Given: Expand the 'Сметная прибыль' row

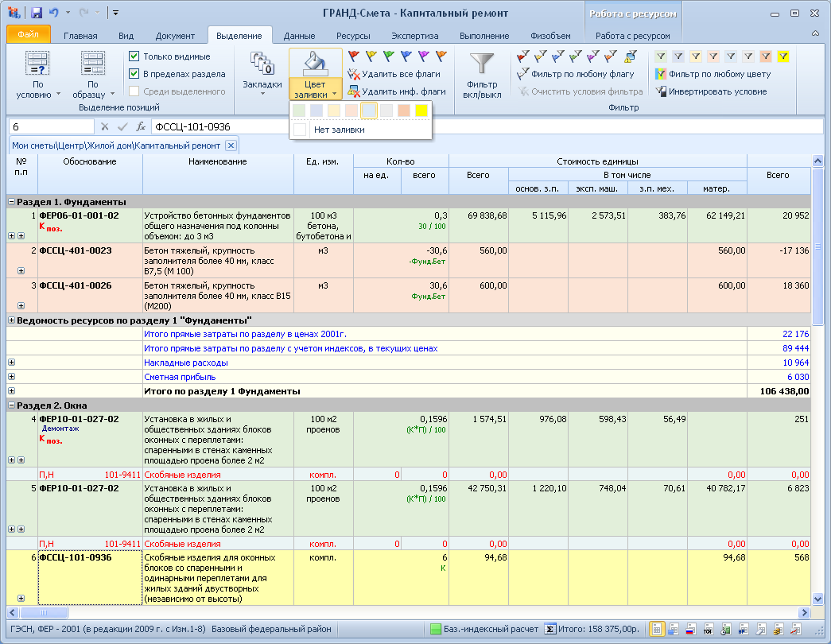Looking at the screenshot, I should coord(11,377).
